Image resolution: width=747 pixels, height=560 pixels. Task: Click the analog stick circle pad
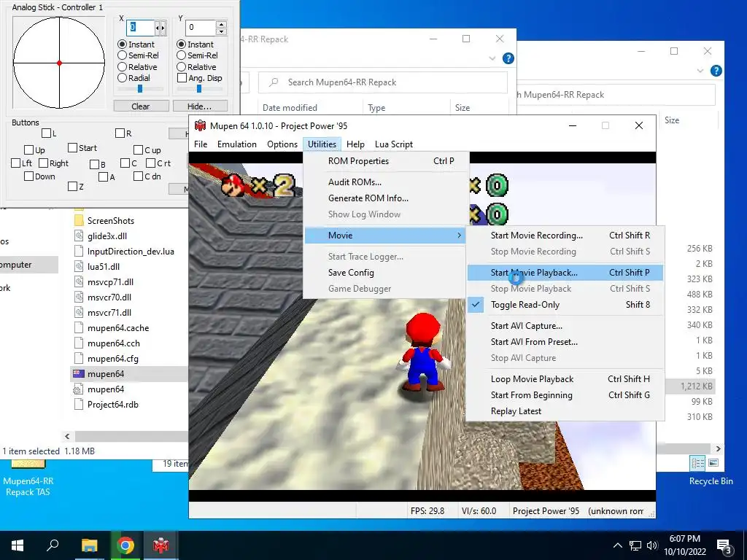coord(59,63)
